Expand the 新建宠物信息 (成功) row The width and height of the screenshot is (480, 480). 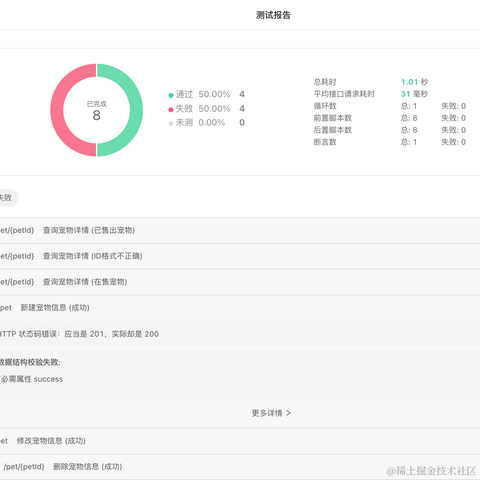pyautogui.click(x=240, y=308)
